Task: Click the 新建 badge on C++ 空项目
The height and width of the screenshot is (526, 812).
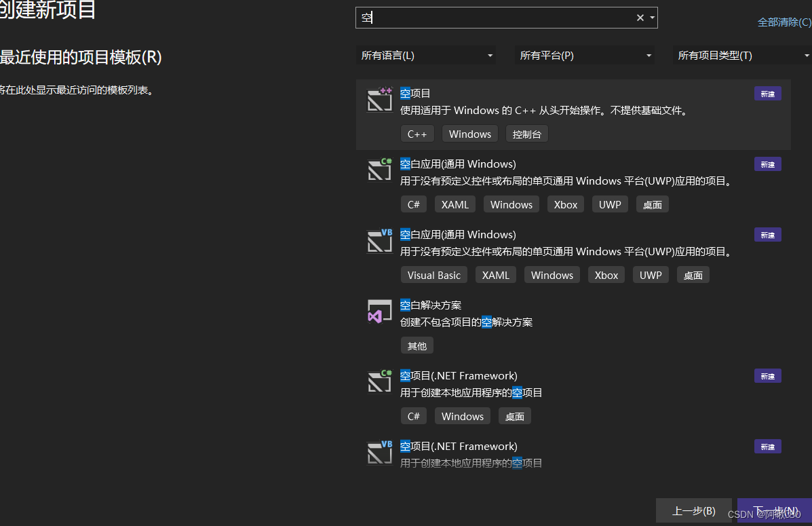Action: point(767,94)
